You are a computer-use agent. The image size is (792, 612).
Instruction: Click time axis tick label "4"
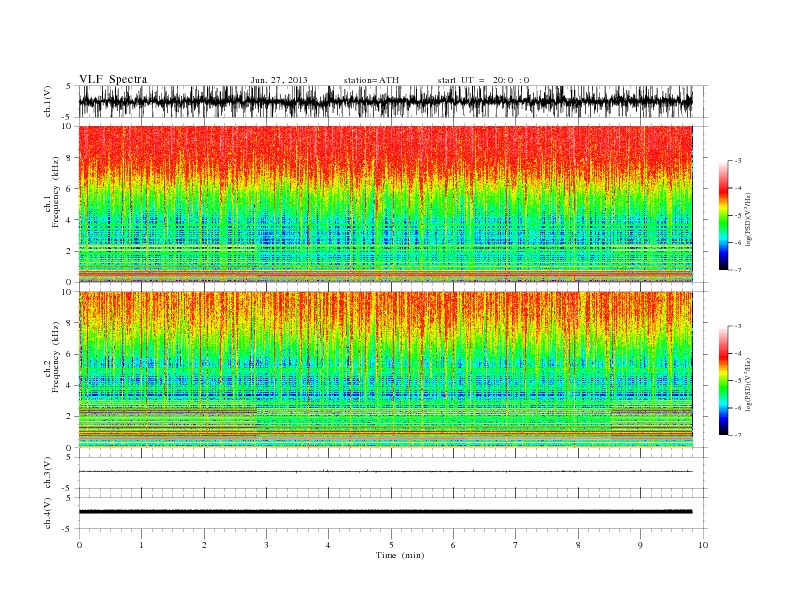328,545
